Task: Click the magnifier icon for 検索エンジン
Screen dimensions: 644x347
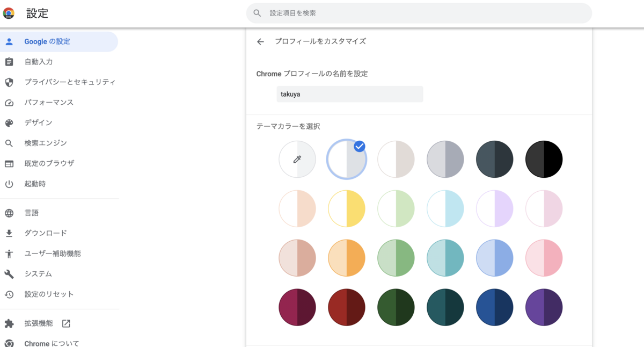Action: pyautogui.click(x=9, y=143)
